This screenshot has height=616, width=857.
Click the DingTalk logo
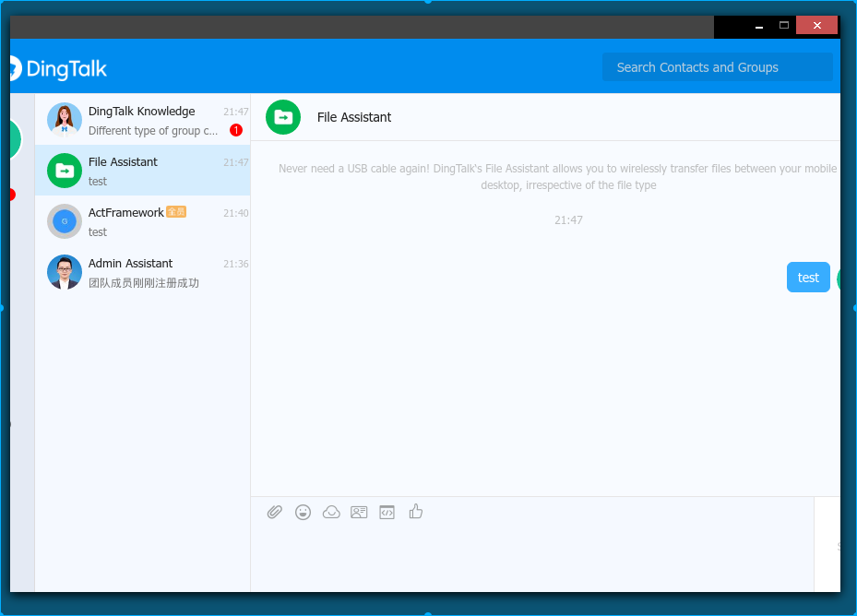pos(58,69)
